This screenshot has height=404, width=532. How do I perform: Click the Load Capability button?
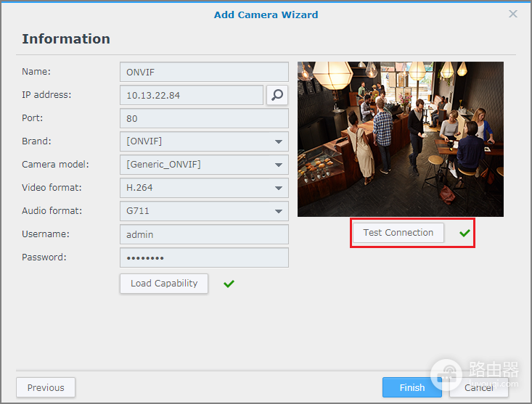pyautogui.click(x=164, y=284)
